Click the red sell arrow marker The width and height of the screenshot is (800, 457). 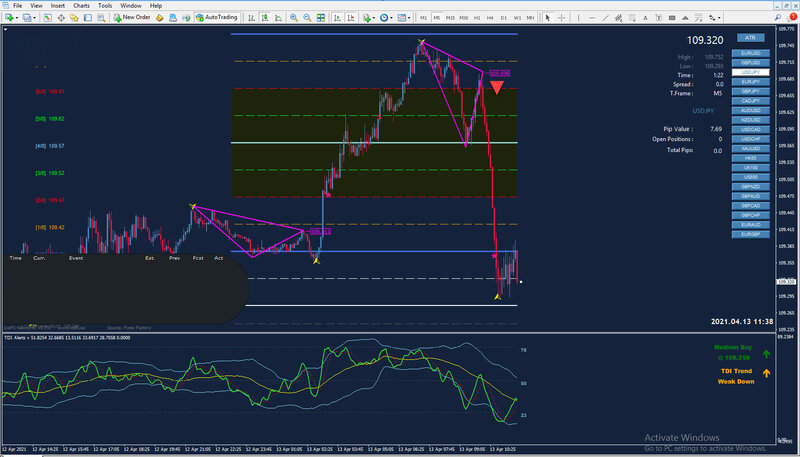click(x=496, y=87)
